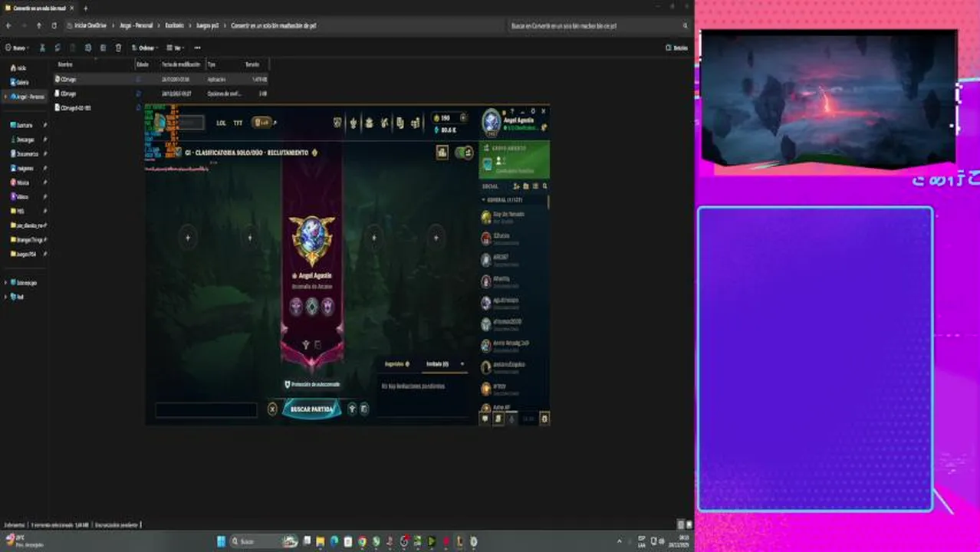Open the missions scroll icon below the friends list
Screen dimensions: 980x552
click(x=498, y=419)
